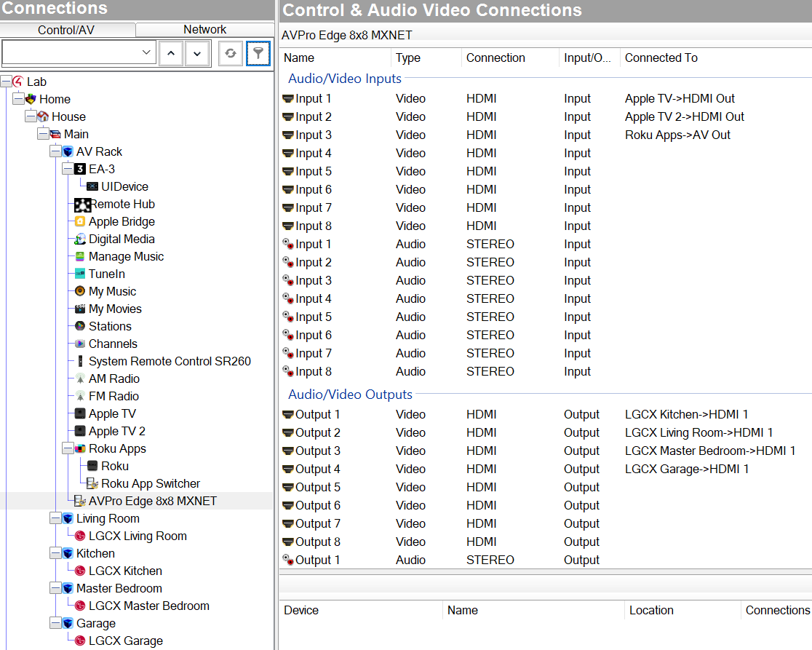
Task: Collapse the Lab project node
Action: 7,82
